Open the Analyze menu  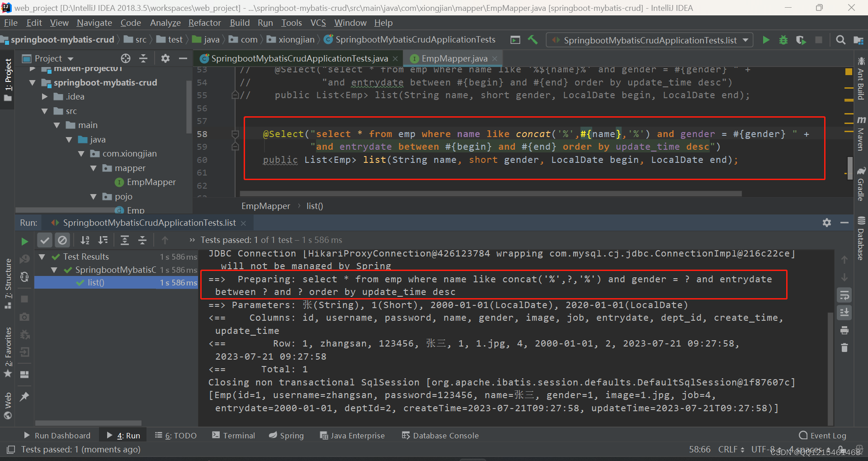165,23
